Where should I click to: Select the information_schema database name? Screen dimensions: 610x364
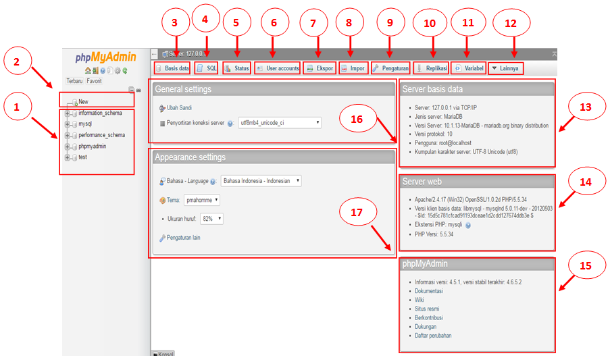point(101,113)
